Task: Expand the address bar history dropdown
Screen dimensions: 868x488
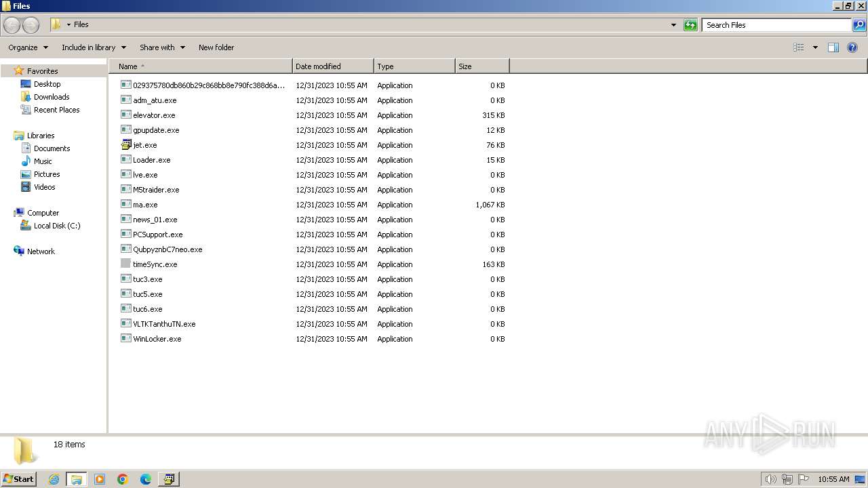Action: (x=673, y=25)
